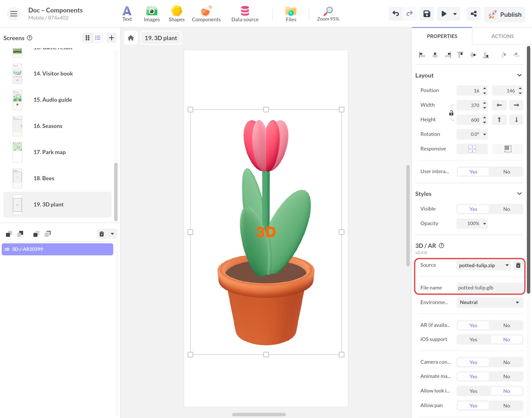The width and height of the screenshot is (532, 418).
Task: Set Camera controls to No
Action: [506, 362]
